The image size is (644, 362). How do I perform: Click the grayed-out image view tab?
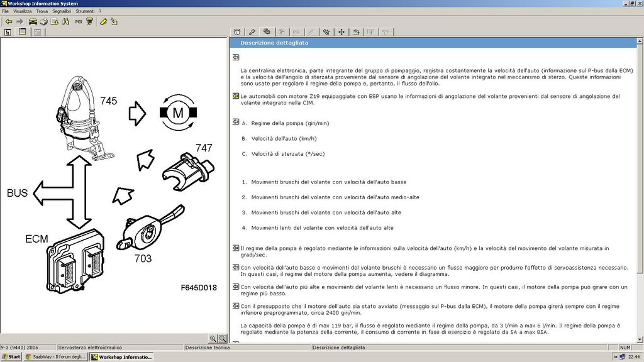pos(37,32)
